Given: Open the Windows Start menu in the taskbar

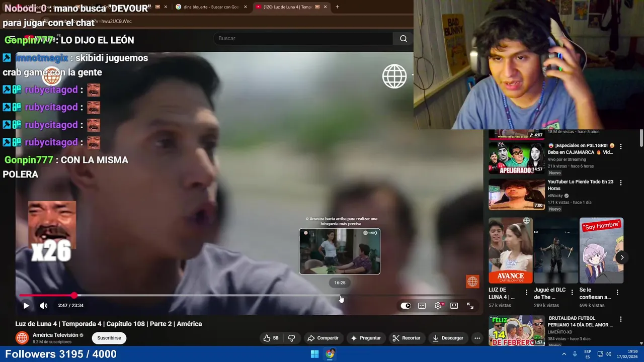Looking at the screenshot, I should point(314,354).
